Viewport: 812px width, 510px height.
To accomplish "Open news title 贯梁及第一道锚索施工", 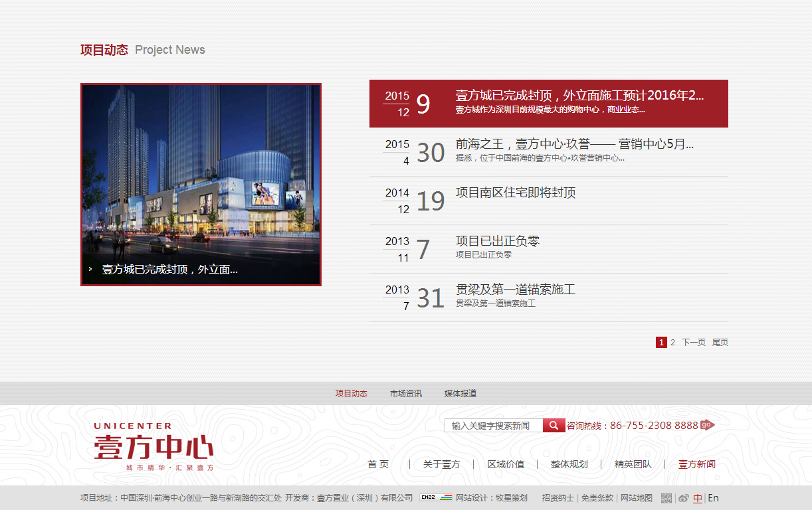I will pyautogui.click(x=516, y=290).
